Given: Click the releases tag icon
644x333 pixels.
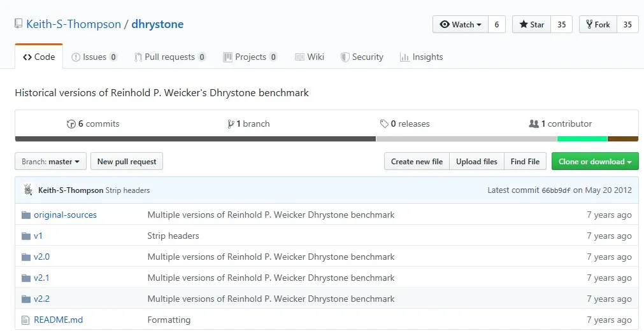Looking at the screenshot, I should coord(384,124).
